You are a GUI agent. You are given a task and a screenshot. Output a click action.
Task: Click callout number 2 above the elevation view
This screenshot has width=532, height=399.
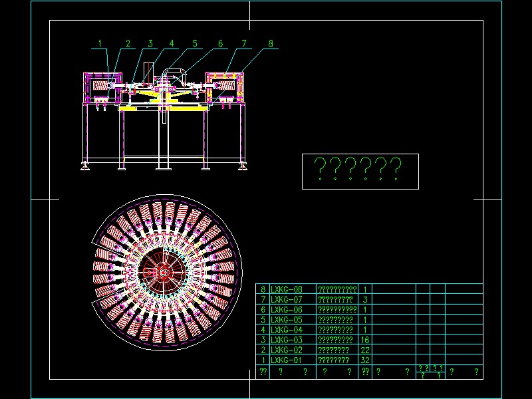(x=128, y=43)
